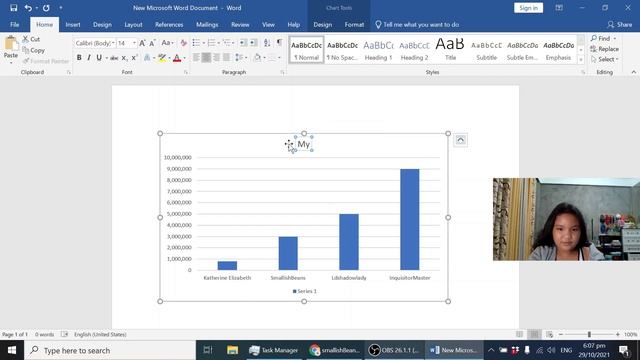The image size is (640, 360).
Task: Open the Select dropdown in Editing
Action: pos(604,59)
